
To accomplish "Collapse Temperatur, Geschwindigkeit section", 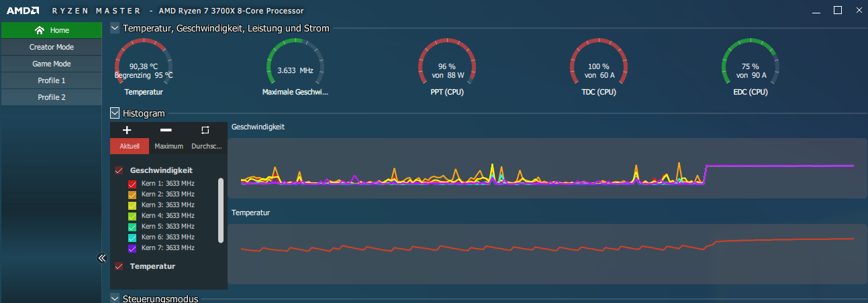I will point(115,28).
